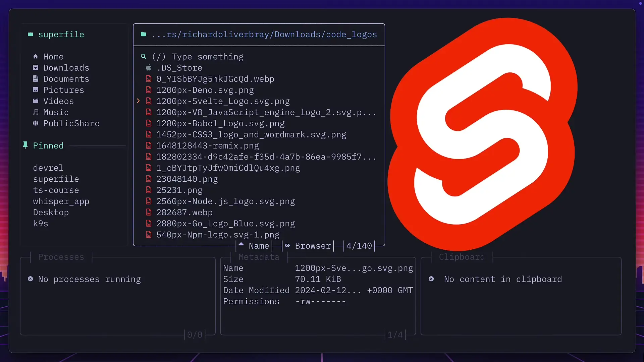644x362 pixels.
Task: Open the Downloads directory
Action: click(66, 67)
